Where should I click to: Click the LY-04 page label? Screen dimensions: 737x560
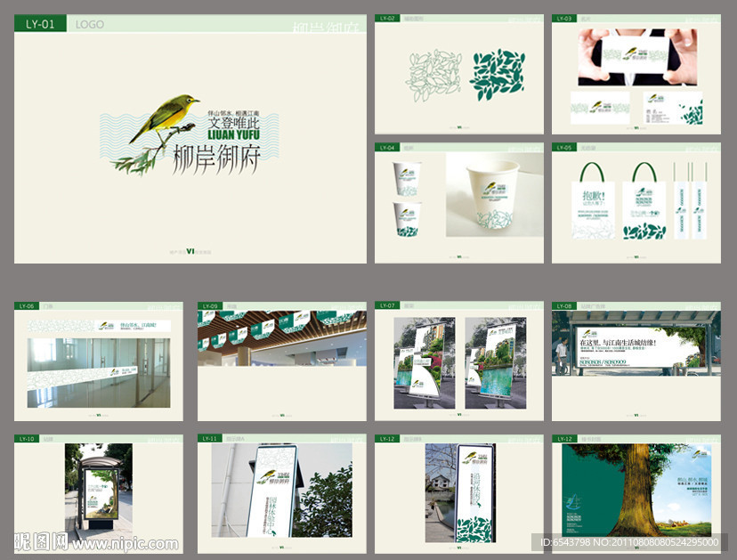tap(387, 148)
